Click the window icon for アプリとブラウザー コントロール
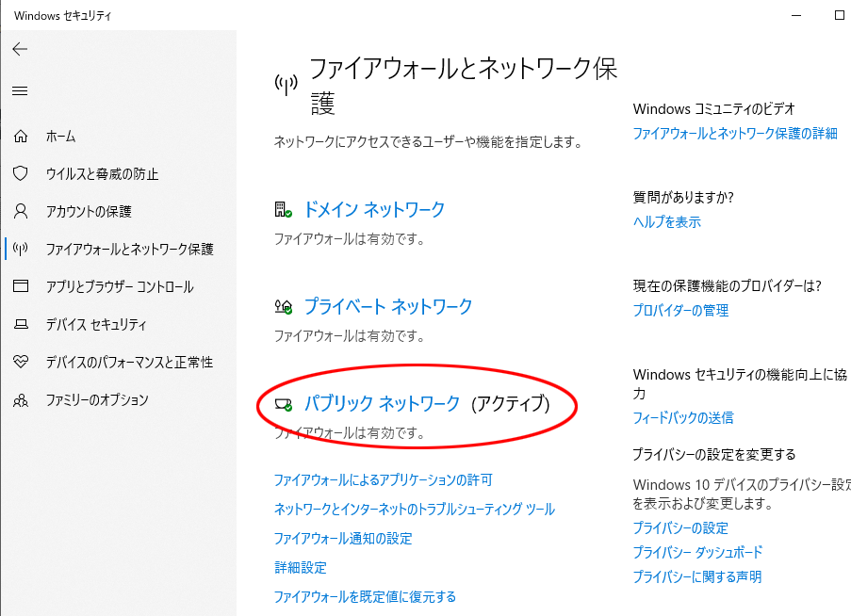The image size is (851, 616). [21, 285]
